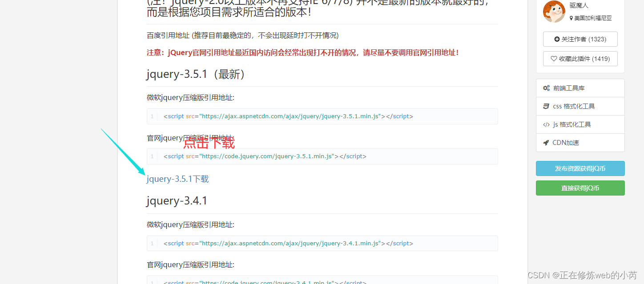Click the gears icon beside 前端工具库

point(546,88)
